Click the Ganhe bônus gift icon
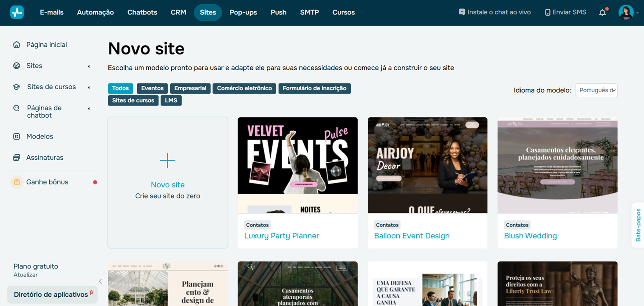 pyautogui.click(x=17, y=182)
